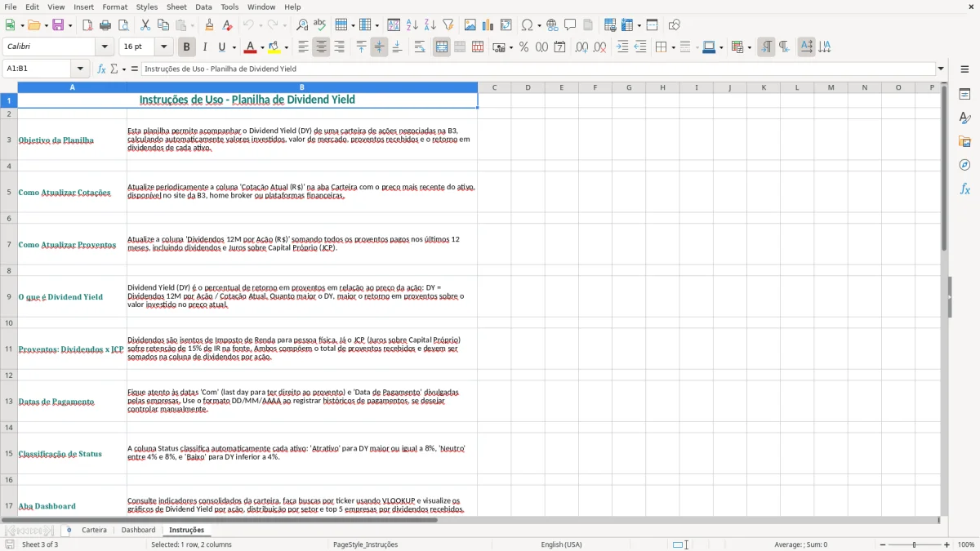Screen dimensions: 980x551
Task: Open the sidebar Navigator compass icon
Action: (964, 165)
